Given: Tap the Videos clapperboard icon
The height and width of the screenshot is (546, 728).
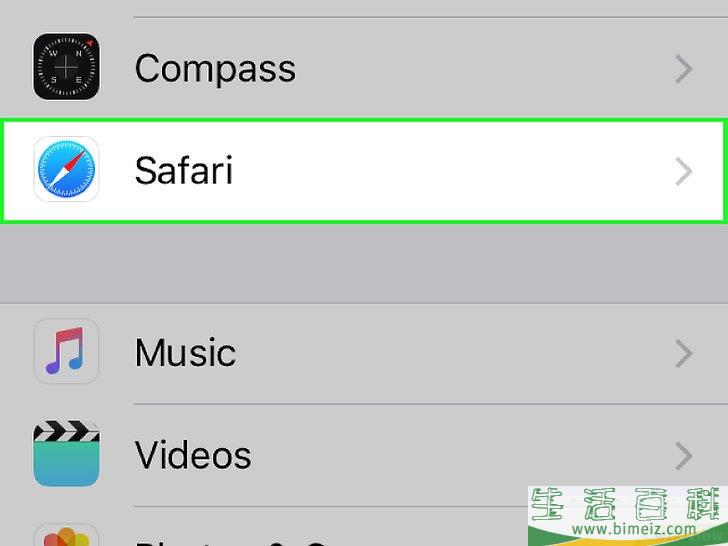Looking at the screenshot, I should click(x=66, y=454).
